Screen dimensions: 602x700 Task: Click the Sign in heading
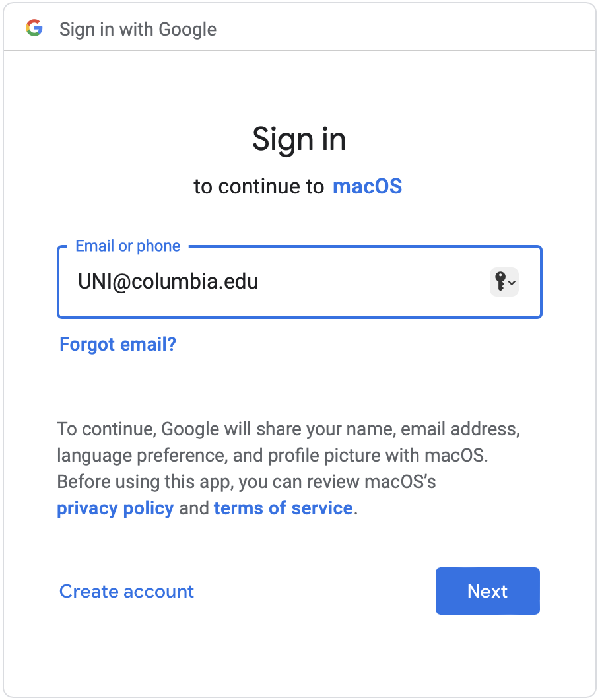299,139
